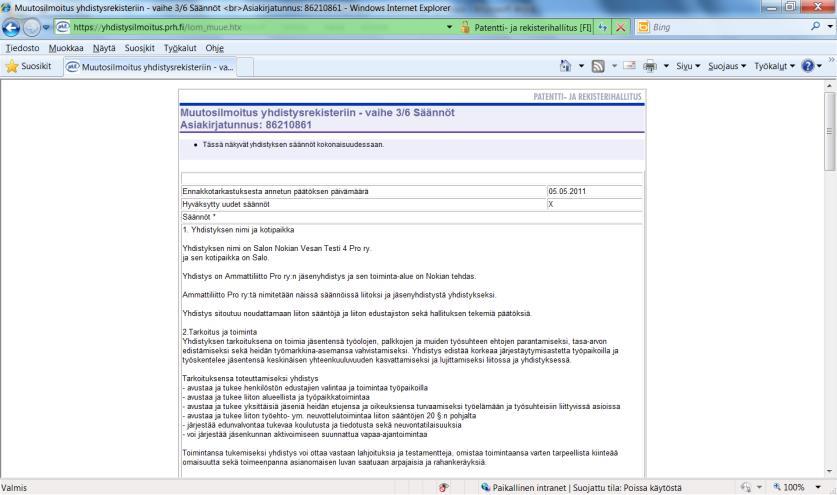Image resolution: width=837 pixels, height=495 pixels.
Task: Open the Suojaus command bar dropdown
Action: point(727,66)
